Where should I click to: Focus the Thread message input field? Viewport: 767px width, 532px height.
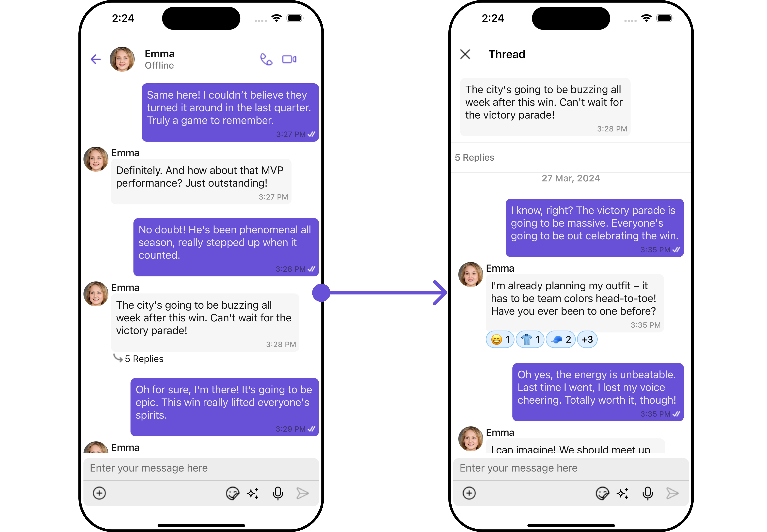571,468
